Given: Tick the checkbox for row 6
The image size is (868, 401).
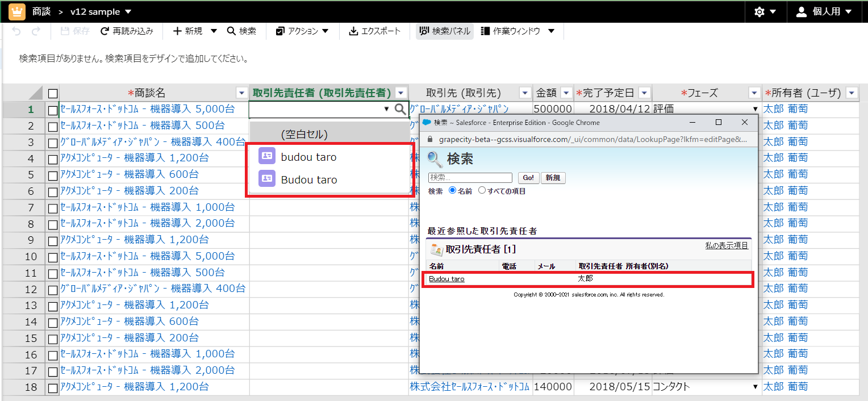Looking at the screenshot, I should point(53,191).
